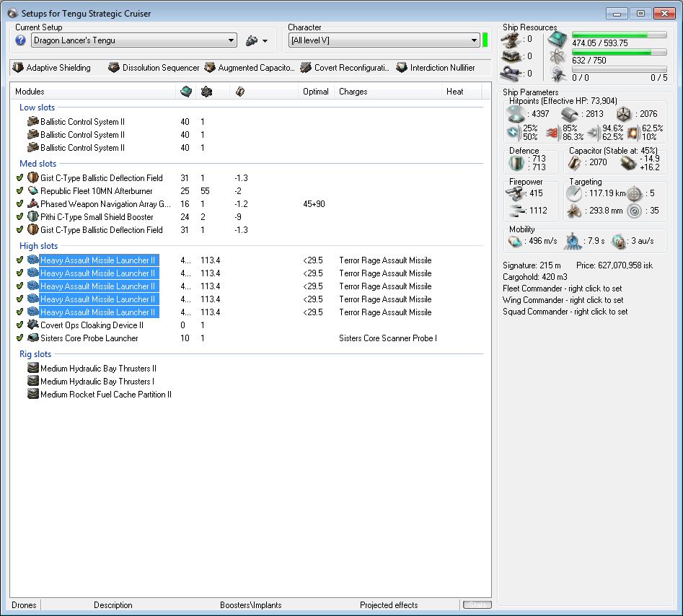The height and width of the screenshot is (616, 683).
Task: Select the first Ballistic Control System II
Action: pos(82,122)
